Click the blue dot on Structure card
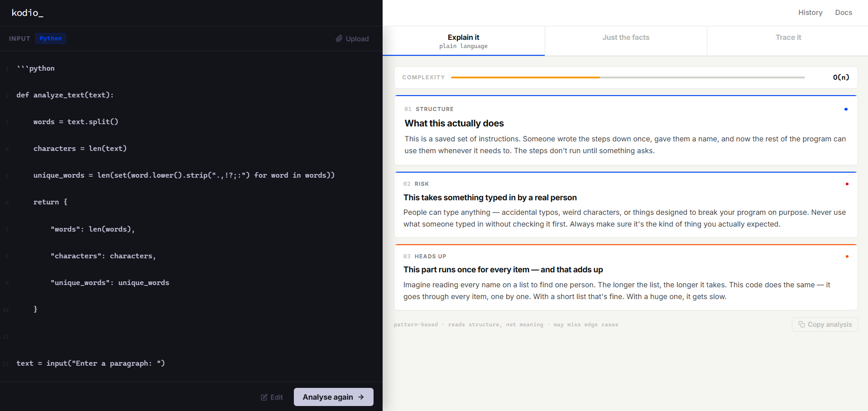 point(846,109)
